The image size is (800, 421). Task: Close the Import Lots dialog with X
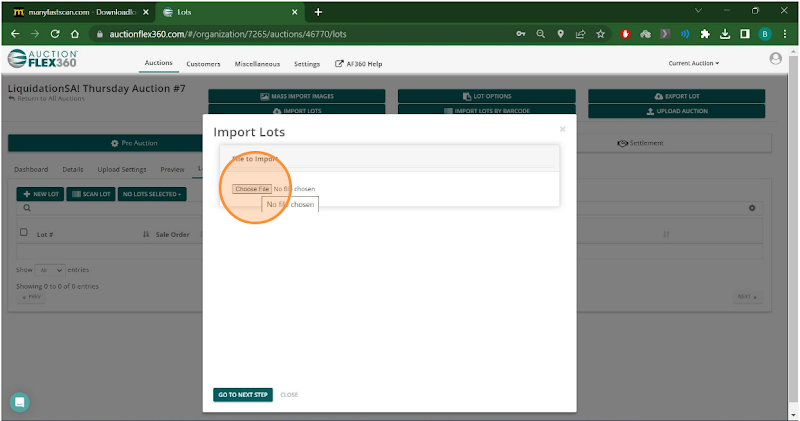(562, 129)
